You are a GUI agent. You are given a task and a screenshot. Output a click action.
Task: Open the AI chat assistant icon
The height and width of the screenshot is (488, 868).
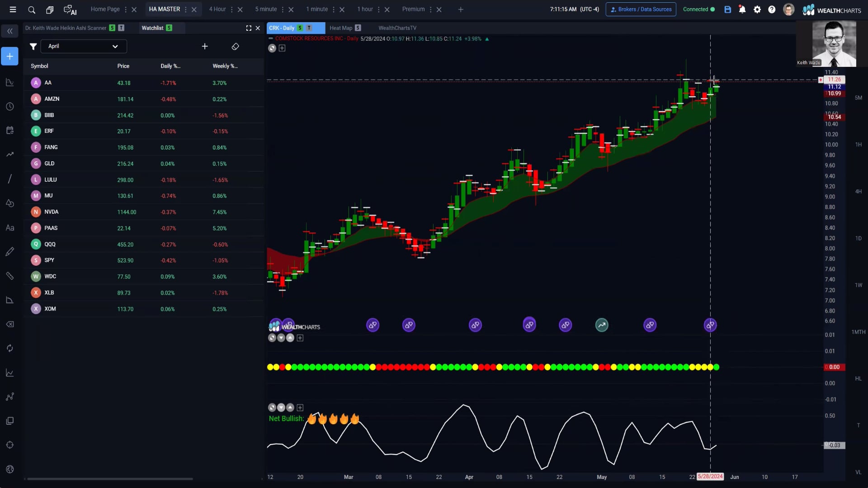[70, 9]
